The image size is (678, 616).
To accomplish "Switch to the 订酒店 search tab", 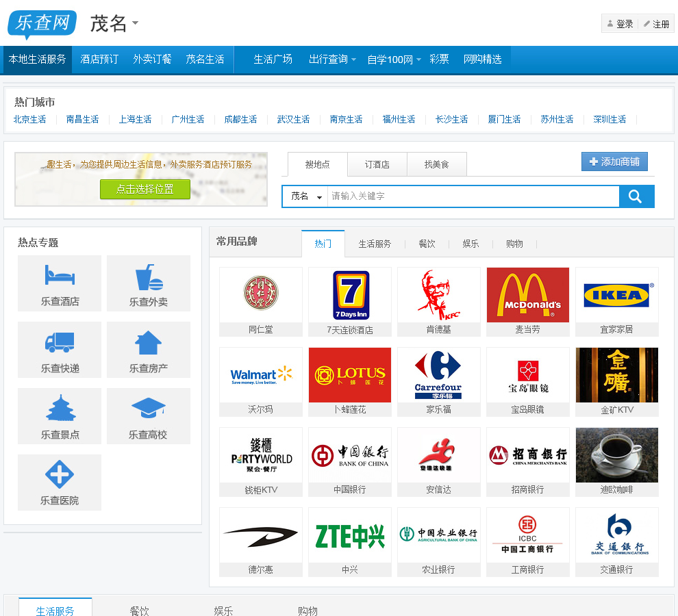I will [377, 164].
